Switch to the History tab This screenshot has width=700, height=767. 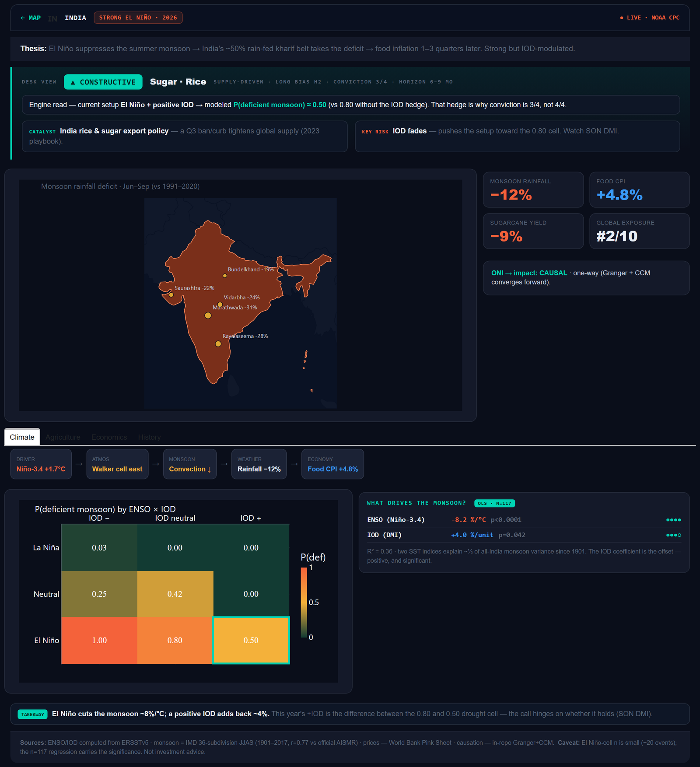coord(149,437)
